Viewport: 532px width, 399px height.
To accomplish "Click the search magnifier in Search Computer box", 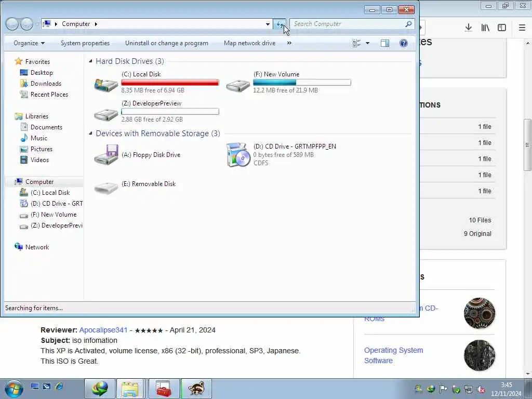I will pos(408,24).
